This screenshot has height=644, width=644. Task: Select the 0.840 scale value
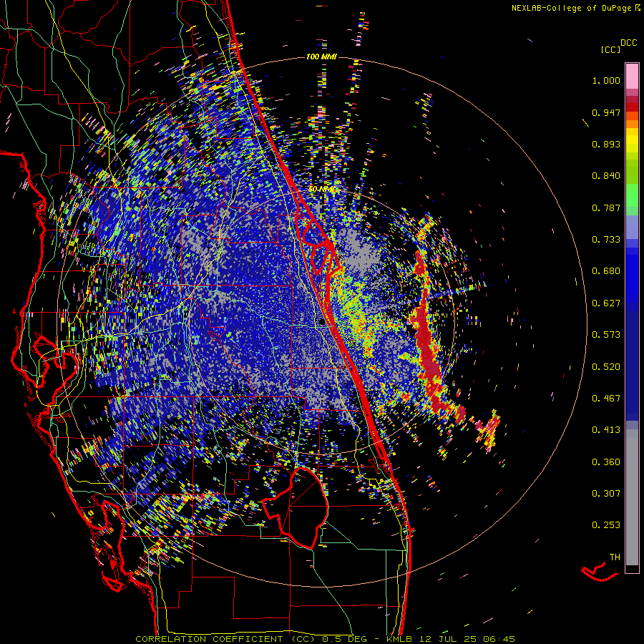(x=606, y=176)
